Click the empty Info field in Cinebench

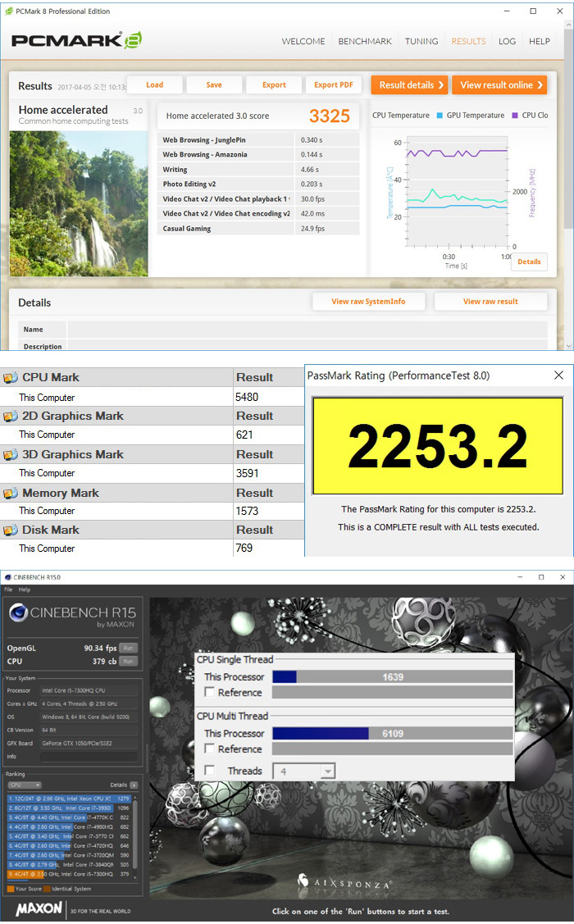89,757
